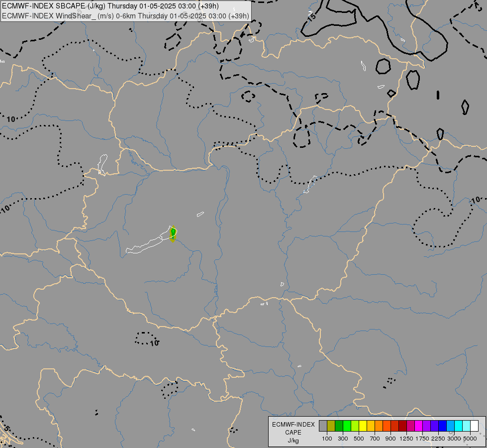Click the CAPE word in the legend box
Image resolution: width=487 pixels, height=448 pixels.
click(293, 433)
